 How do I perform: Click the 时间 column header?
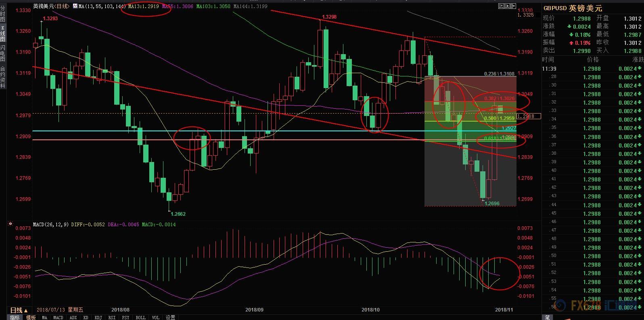(x=548, y=59)
